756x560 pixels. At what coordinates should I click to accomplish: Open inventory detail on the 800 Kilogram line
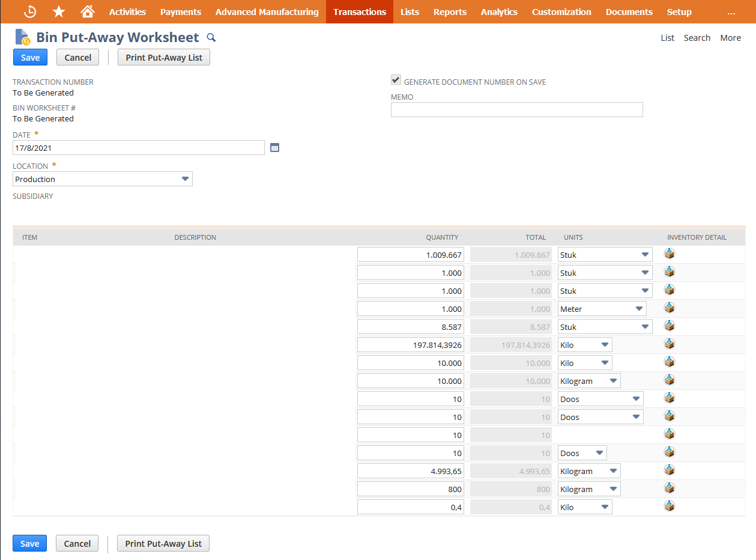670,487
